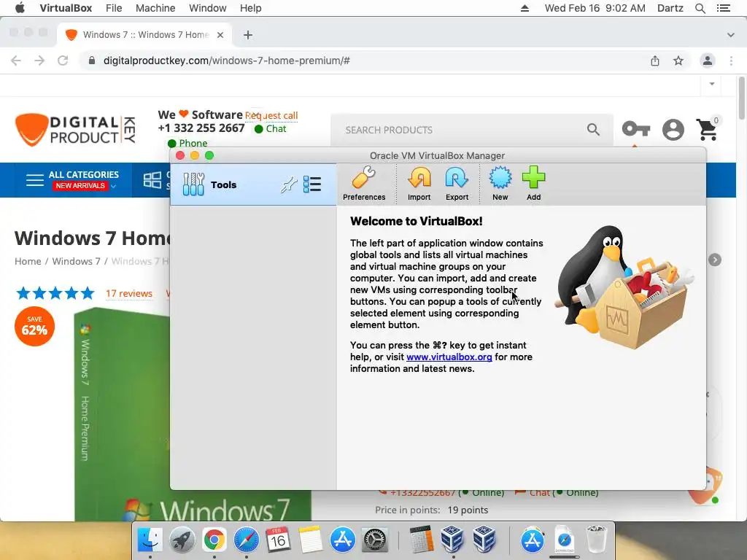The width and height of the screenshot is (747, 560).
Task: Click the search magnifier on website
Action: pyautogui.click(x=593, y=129)
